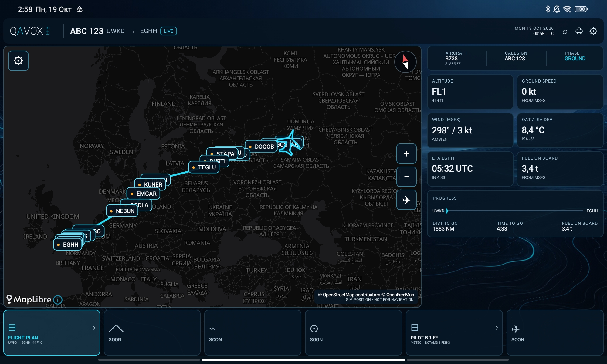The height and width of the screenshot is (364, 607).
Task: Select the EMGAR waypoint label
Action: click(143, 194)
